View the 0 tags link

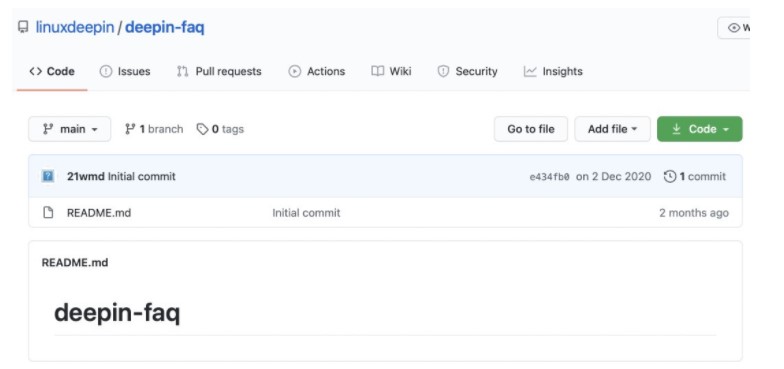coord(220,129)
